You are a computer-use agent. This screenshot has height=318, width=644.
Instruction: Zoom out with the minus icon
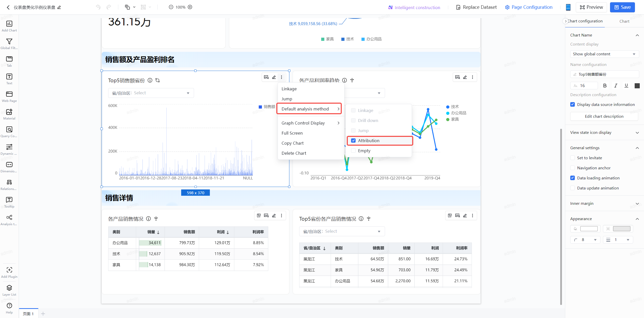point(171,7)
